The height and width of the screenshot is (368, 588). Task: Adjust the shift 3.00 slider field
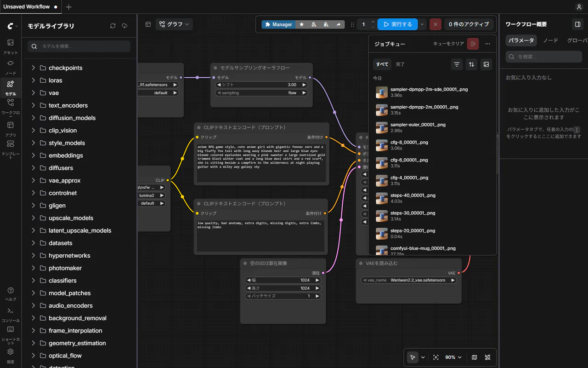point(261,85)
